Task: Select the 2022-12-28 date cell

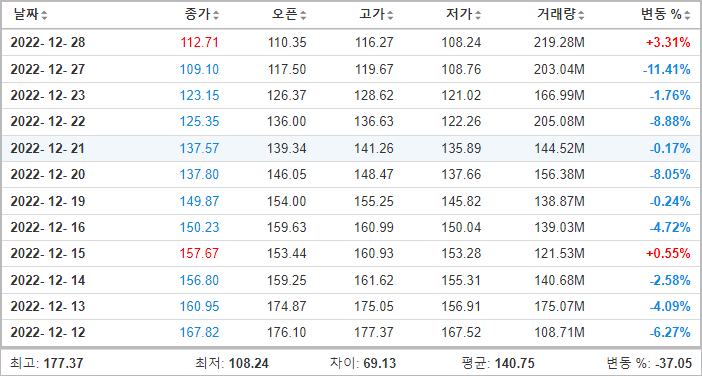Action: (x=47, y=43)
